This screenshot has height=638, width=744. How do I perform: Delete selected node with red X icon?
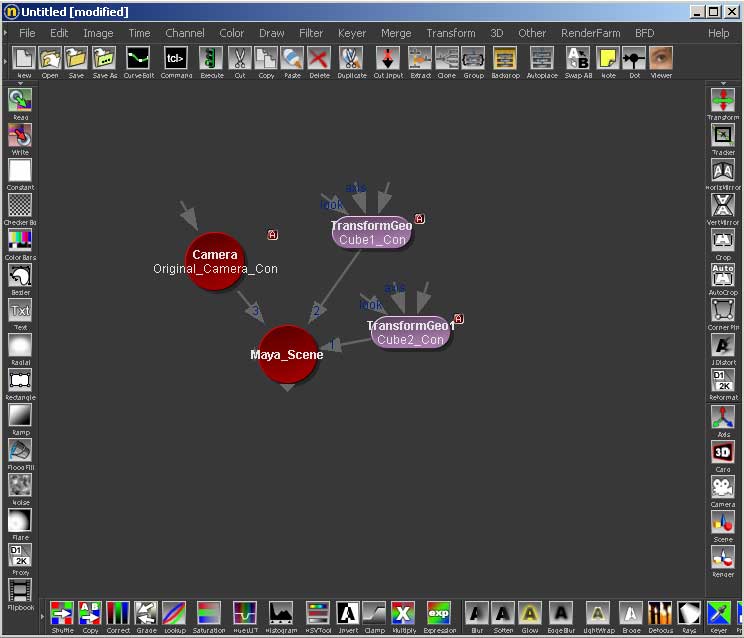(x=319, y=59)
